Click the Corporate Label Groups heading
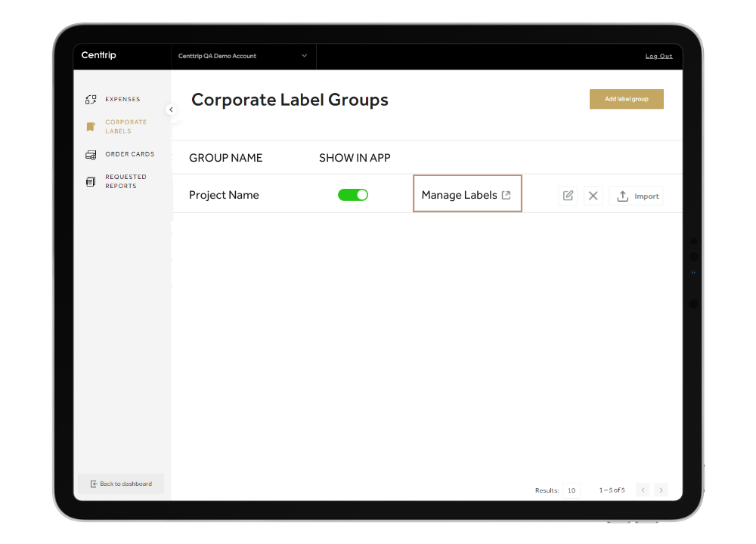756x544 pixels. pyautogui.click(x=290, y=100)
